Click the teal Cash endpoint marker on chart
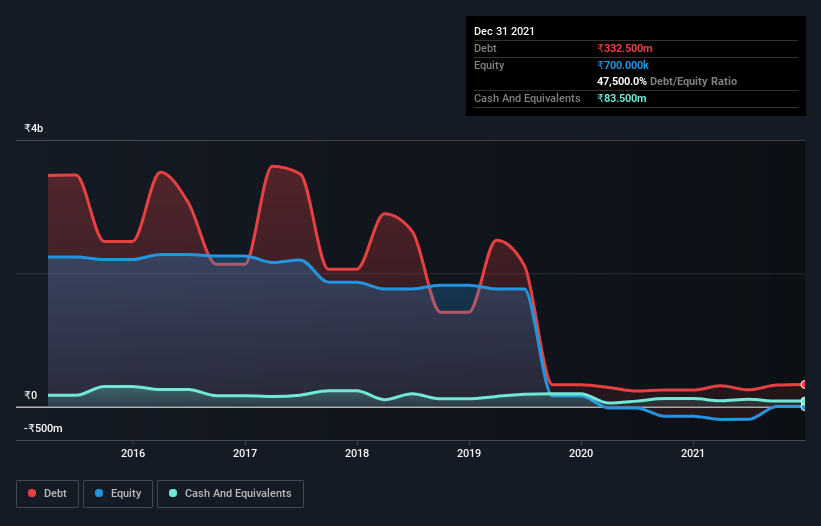The image size is (821, 526). tap(804, 401)
